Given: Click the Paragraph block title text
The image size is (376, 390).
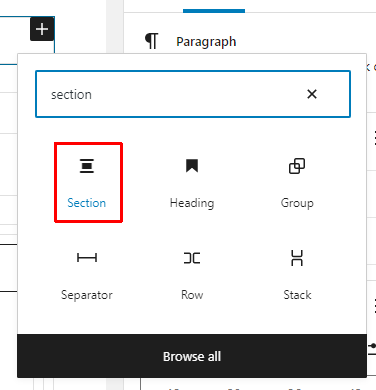Looking at the screenshot, I should coord(206,42).
